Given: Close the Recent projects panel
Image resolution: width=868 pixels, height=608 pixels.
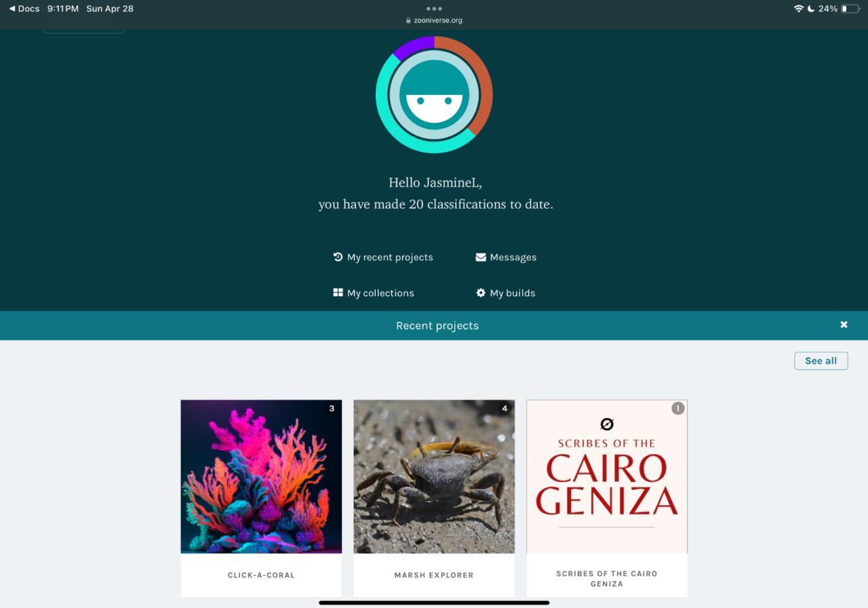Looking at the screenshot, I should [844, 325].
